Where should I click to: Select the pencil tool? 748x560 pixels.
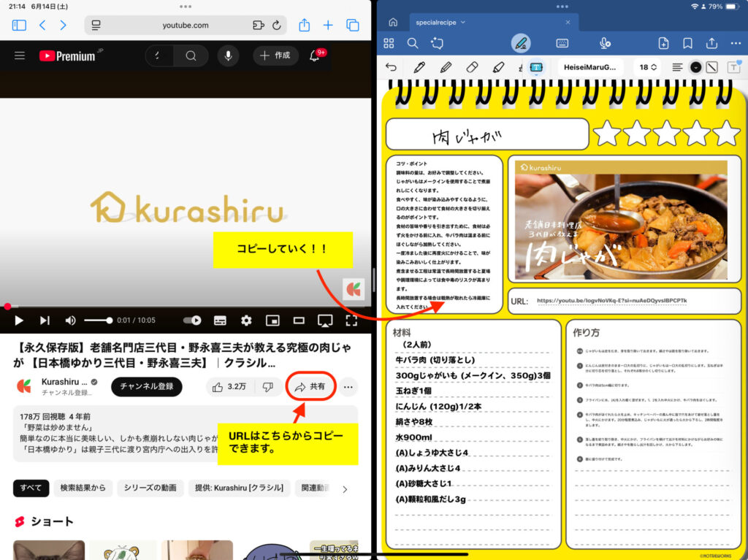point(446,67)
